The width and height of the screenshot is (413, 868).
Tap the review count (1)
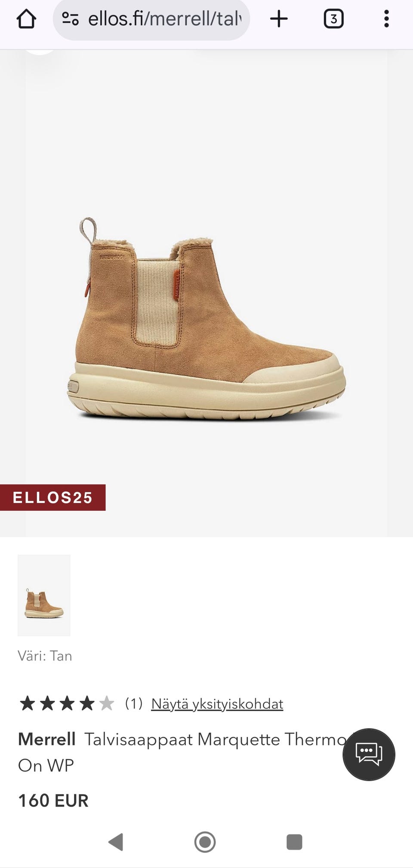133,704
